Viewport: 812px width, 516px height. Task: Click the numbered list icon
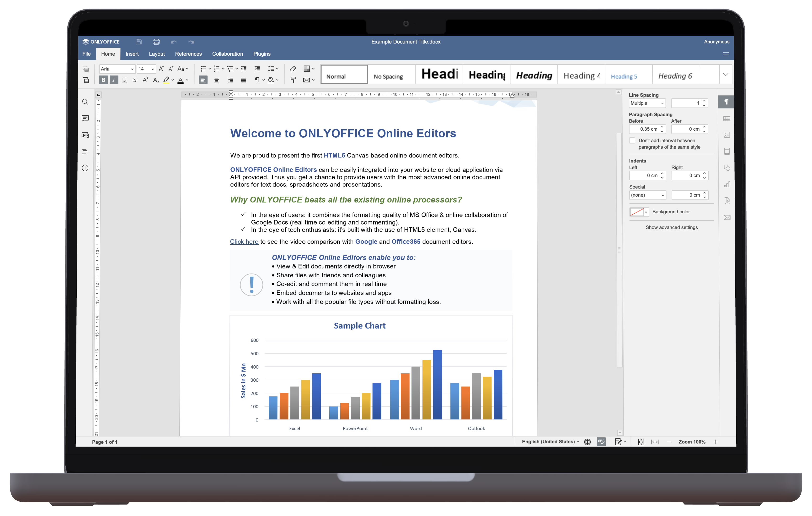tap(216, 69)
